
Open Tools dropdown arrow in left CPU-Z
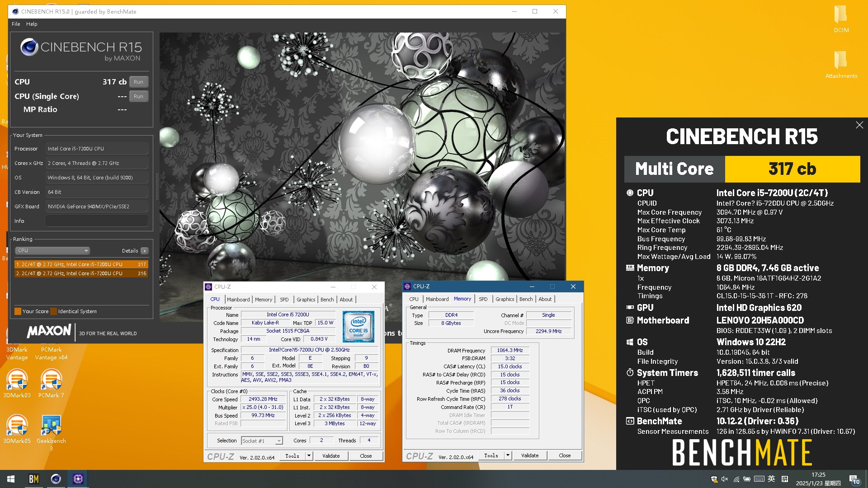click(309, 456)
